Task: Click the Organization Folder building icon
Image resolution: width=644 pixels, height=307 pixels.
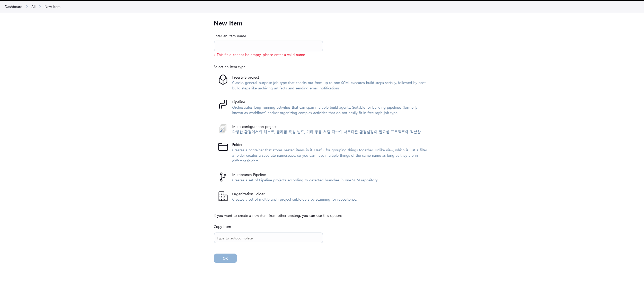Action: click(223, 196)
